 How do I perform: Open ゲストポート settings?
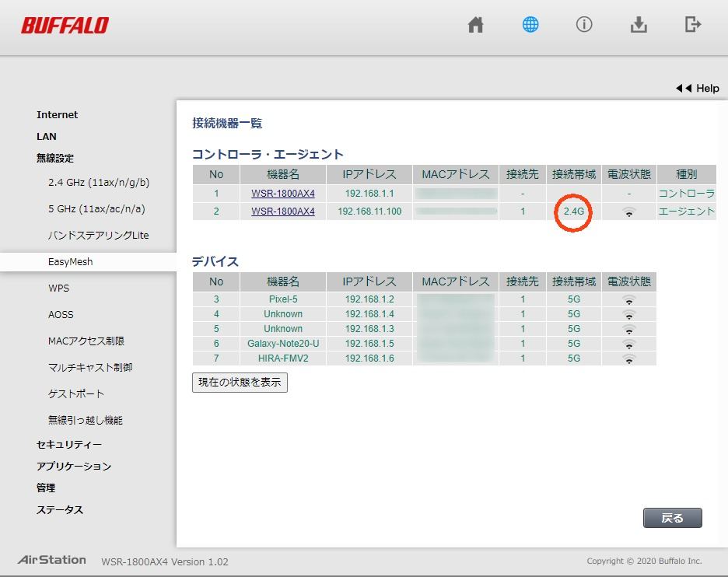(75, 394)
